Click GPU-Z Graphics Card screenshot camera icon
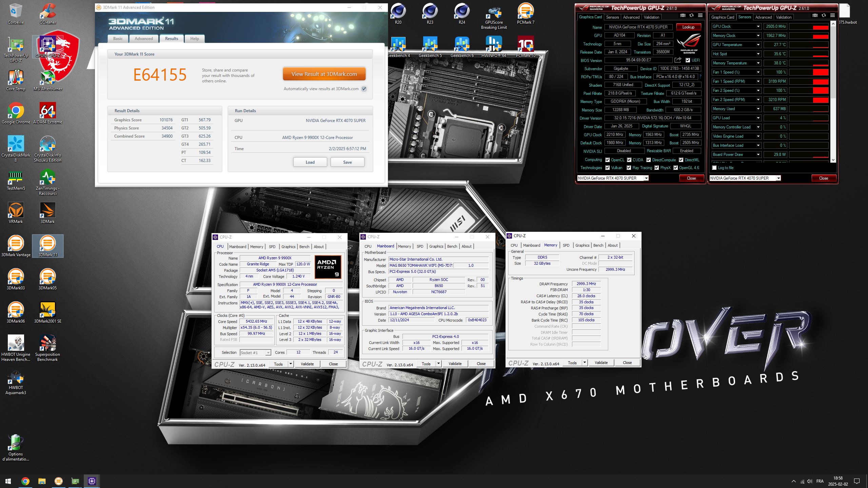868x488 pixels. 683,16
